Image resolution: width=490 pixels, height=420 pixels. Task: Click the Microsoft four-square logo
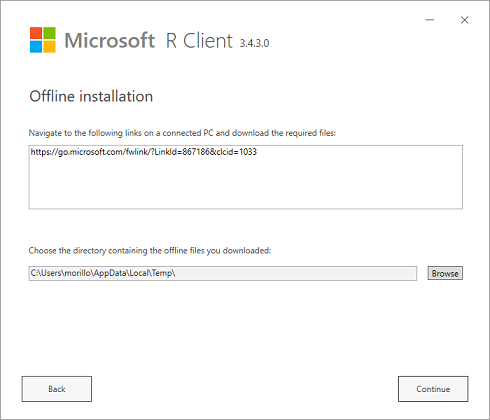pyautogui.click(x=43, y=40)
